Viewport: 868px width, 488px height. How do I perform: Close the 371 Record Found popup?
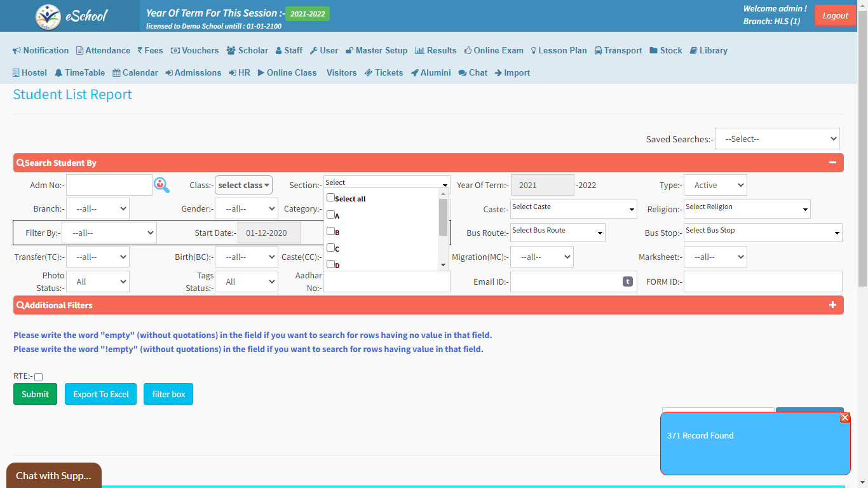pyautogui.click(x=844, y=417)
